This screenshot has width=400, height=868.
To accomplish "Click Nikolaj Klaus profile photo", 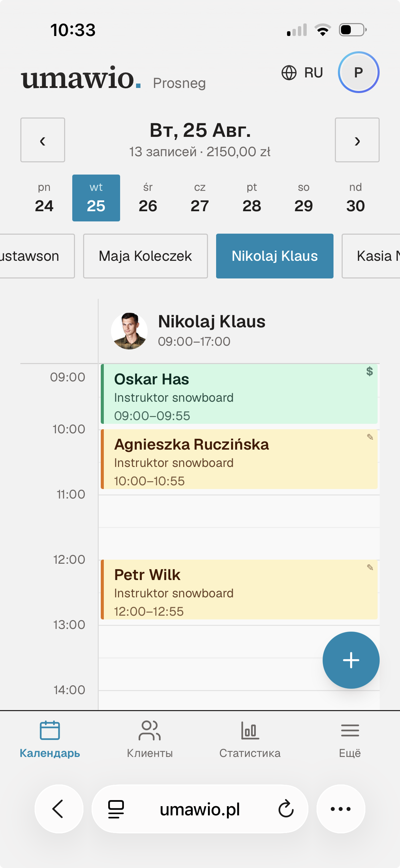I will [x=129, y=331].
